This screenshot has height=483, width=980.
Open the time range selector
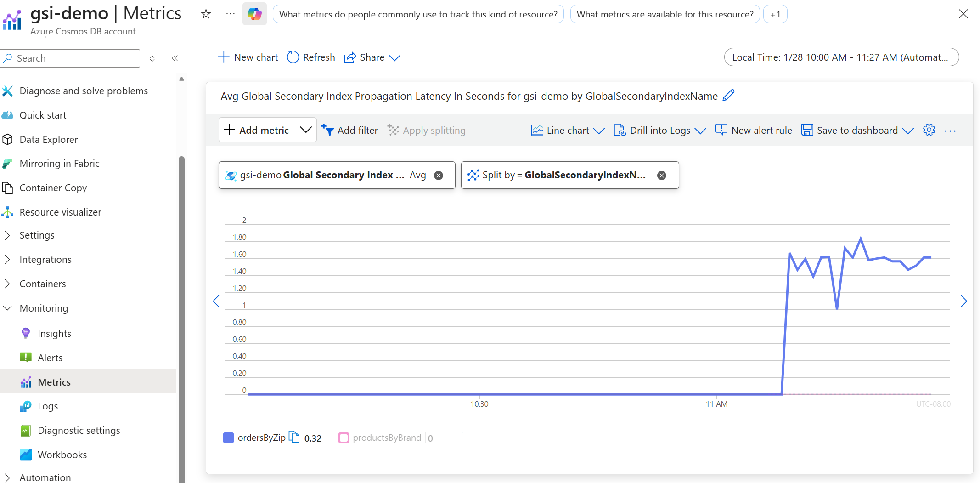coord(841,57)
